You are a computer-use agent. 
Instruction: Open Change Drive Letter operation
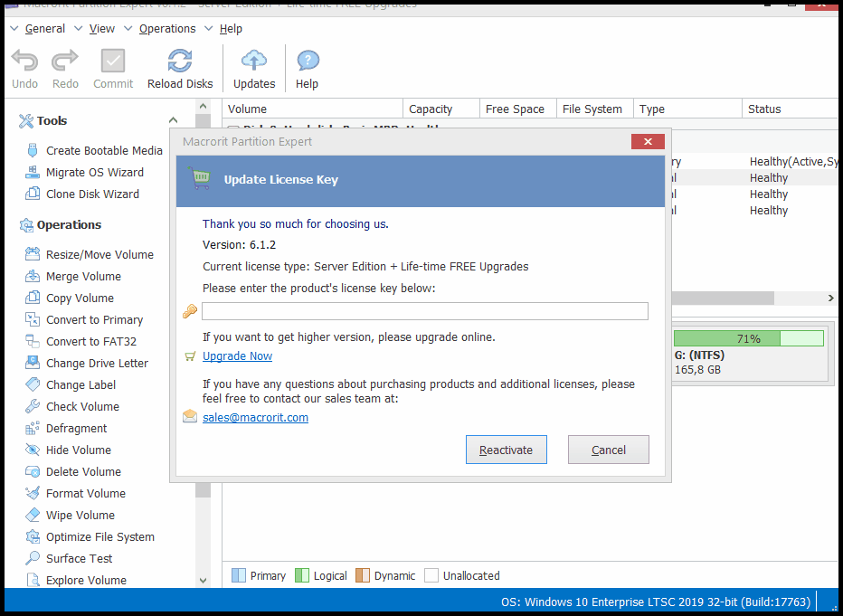87,363
